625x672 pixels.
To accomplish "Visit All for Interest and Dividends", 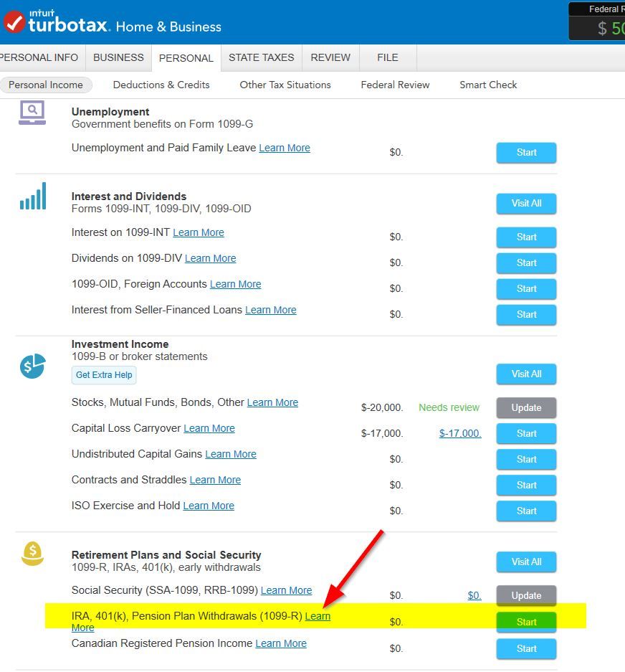I will tap(526, 203).
